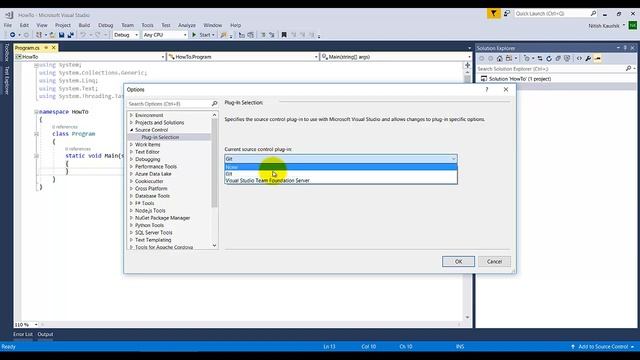Click the Properties wrench icon

click(x=588, y=58)
